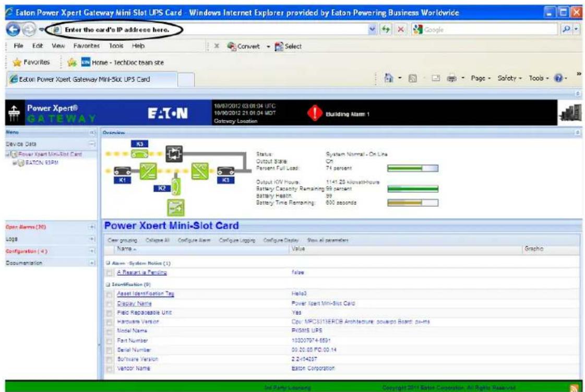Collapse the Identification (9) group
585x392 pixels.
coord(108,284)
